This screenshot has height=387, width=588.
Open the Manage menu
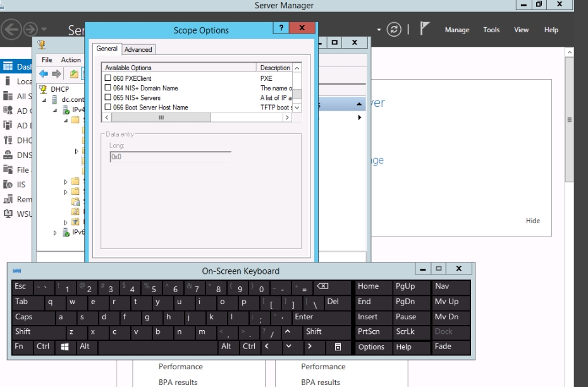[x=456, y=30]
